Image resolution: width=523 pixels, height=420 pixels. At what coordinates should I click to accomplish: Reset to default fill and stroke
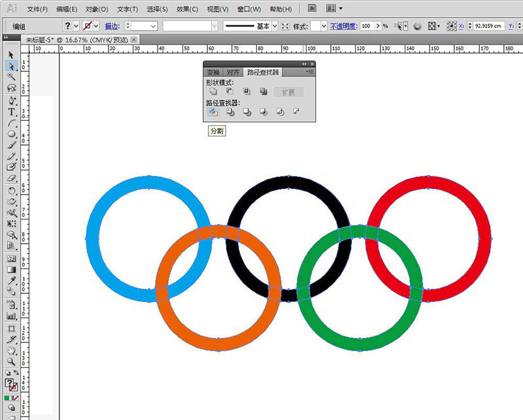pos(8,373)
